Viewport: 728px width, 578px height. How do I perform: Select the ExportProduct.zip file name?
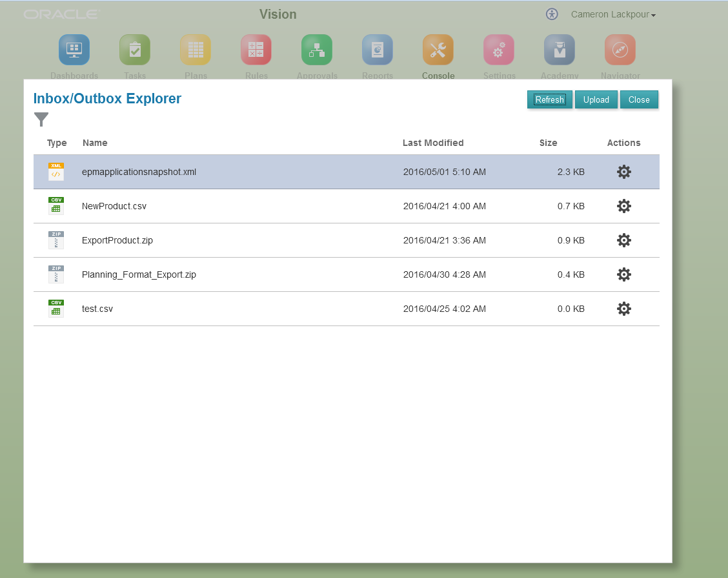[x=117, y=240]
